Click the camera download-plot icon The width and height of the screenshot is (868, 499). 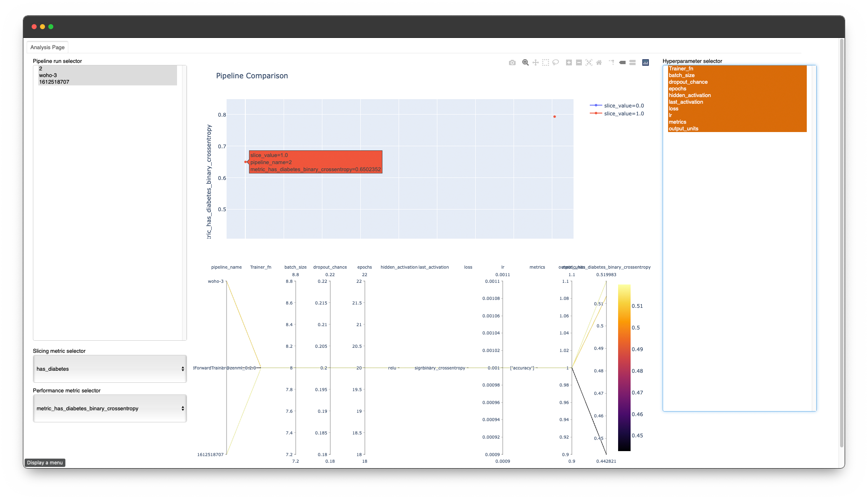[x=512, y=62]
